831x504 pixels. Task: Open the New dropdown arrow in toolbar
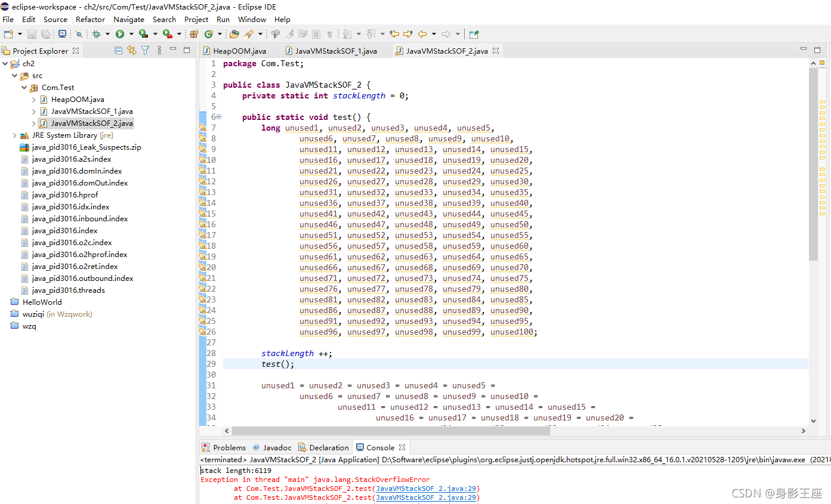[20, 34]
